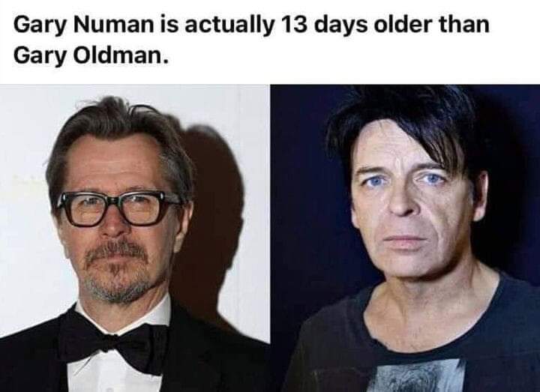Image resolution: width=540 pixels, height=392 pixels.
Task: Click the words "Gary Numan" in the caption
Action: pyautogui.click(x=84, y=25)
